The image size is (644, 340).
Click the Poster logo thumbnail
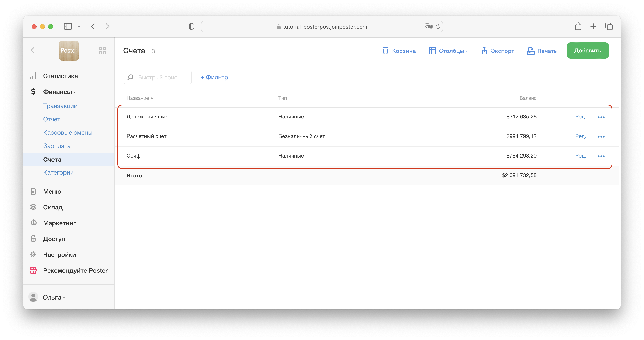point(69,51)
